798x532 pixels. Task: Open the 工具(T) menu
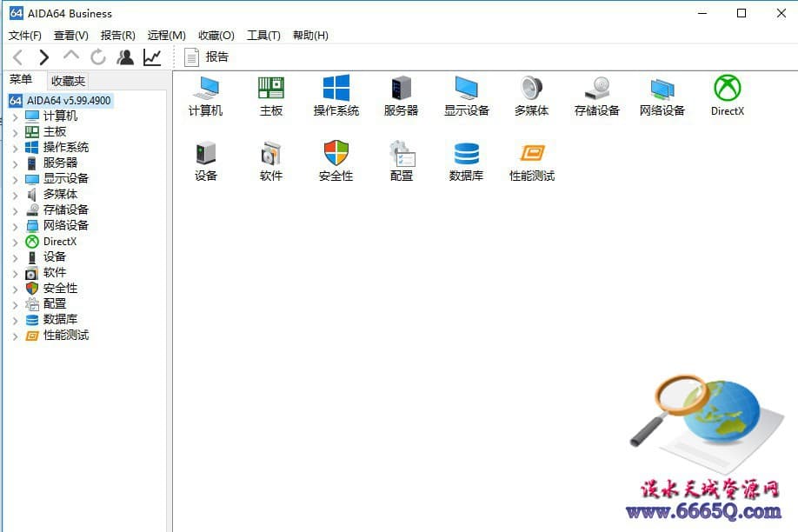point(263,35)
